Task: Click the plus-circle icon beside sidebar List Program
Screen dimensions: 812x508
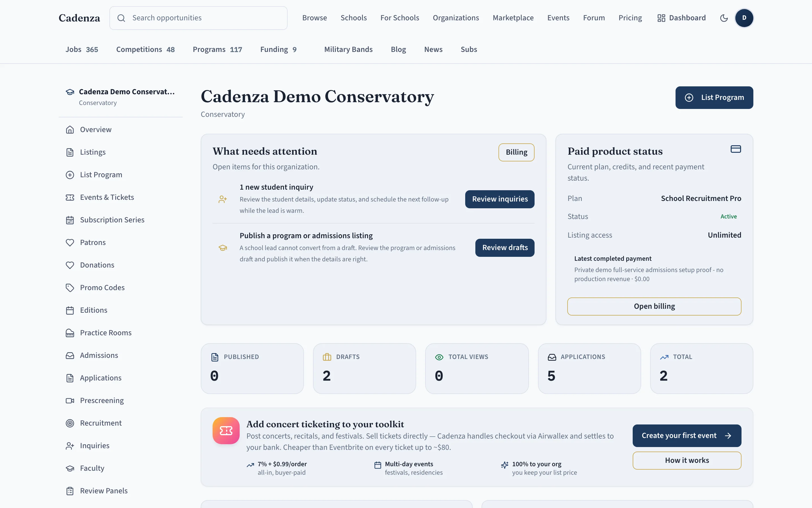Action: (70, 175)
